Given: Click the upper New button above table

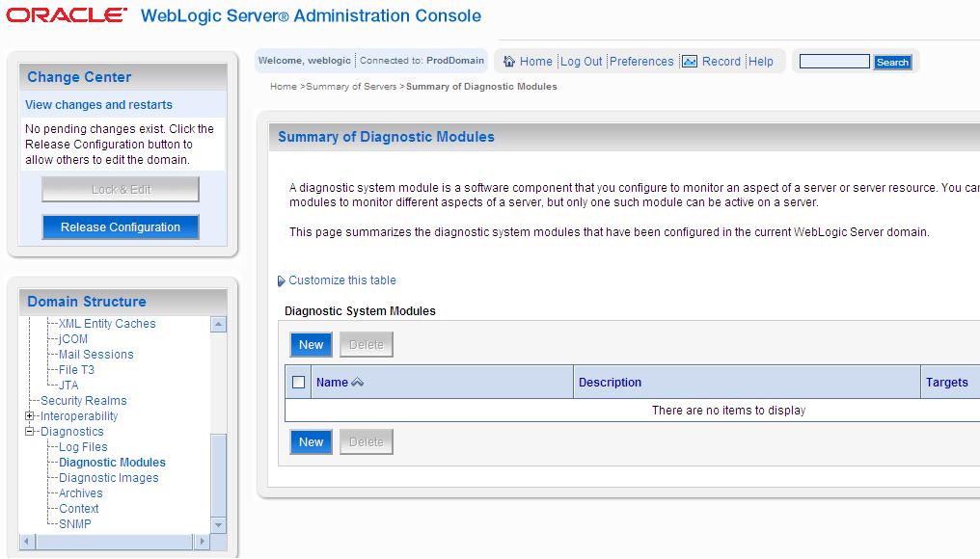Looking at the screenshot, I should 311,345.
